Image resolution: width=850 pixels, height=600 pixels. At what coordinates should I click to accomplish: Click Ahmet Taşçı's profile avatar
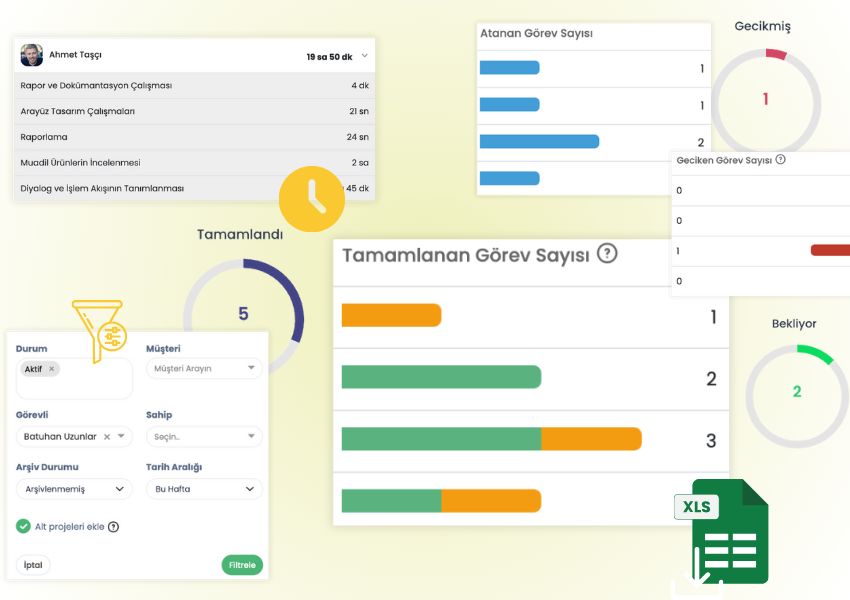[31, 56]
